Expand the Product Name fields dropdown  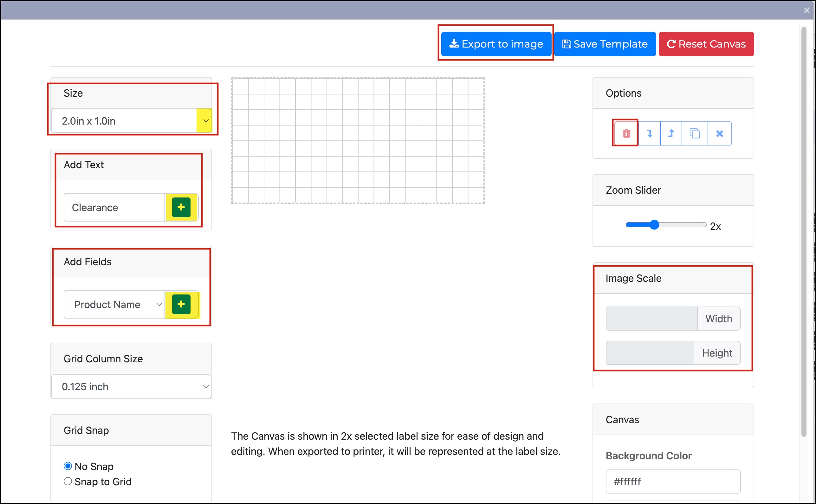pyautogui.click(x=114, y=304)
